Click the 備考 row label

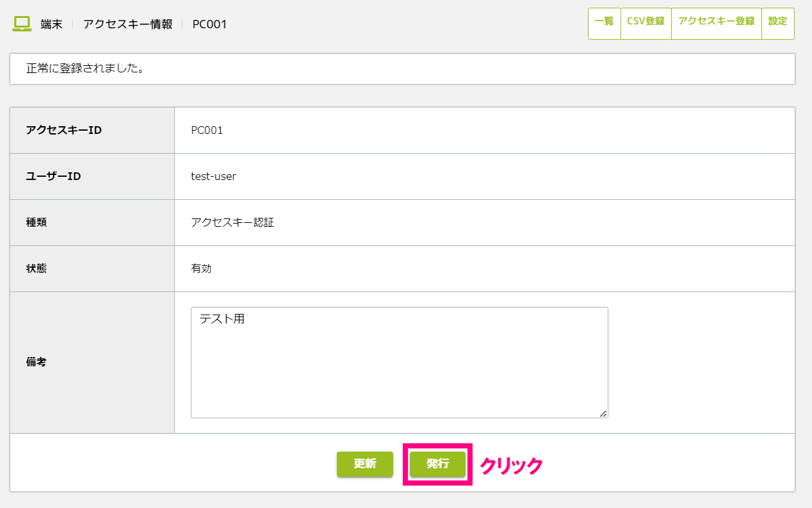[x=37, y=363]
